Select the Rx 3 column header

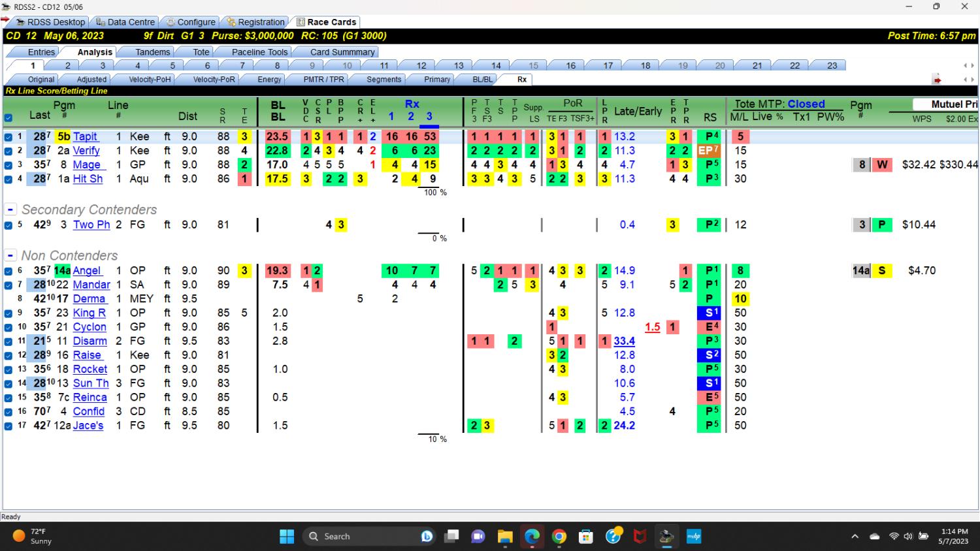pyautogui.click(x=429, y=116)
